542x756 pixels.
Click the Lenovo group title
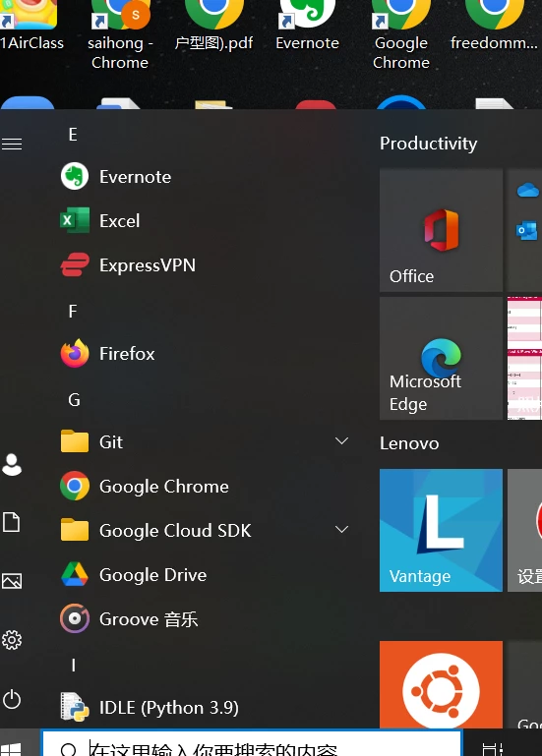409,443
